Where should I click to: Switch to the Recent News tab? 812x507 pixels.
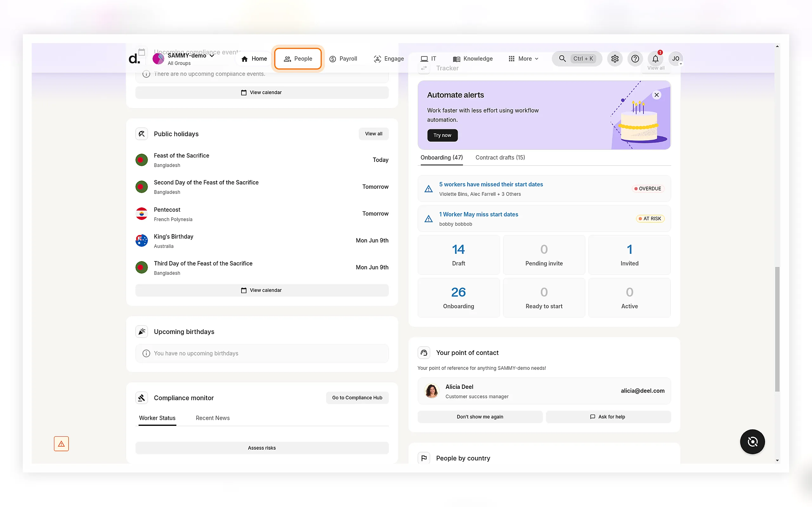[x=213, y=418]
